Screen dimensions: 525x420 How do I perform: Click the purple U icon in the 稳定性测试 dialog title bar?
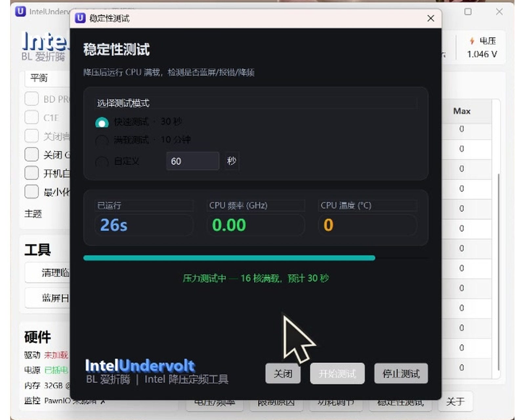point(80,18)
